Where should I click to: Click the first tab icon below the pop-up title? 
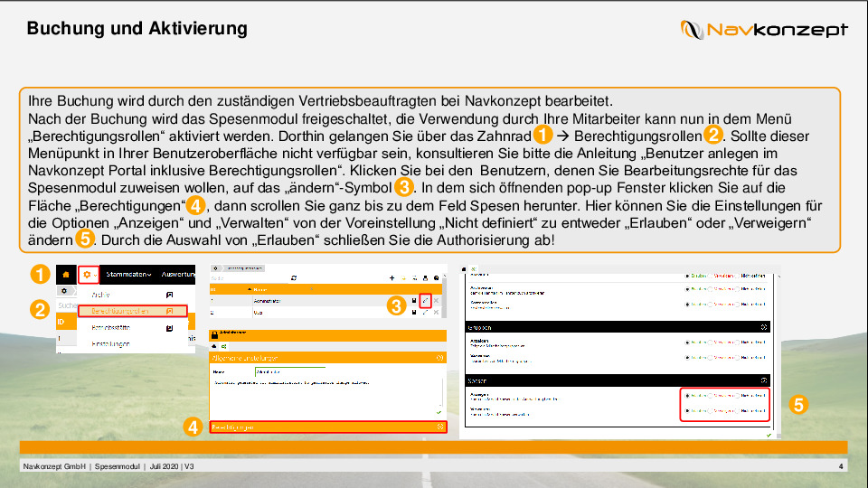(x=214, y=346)
